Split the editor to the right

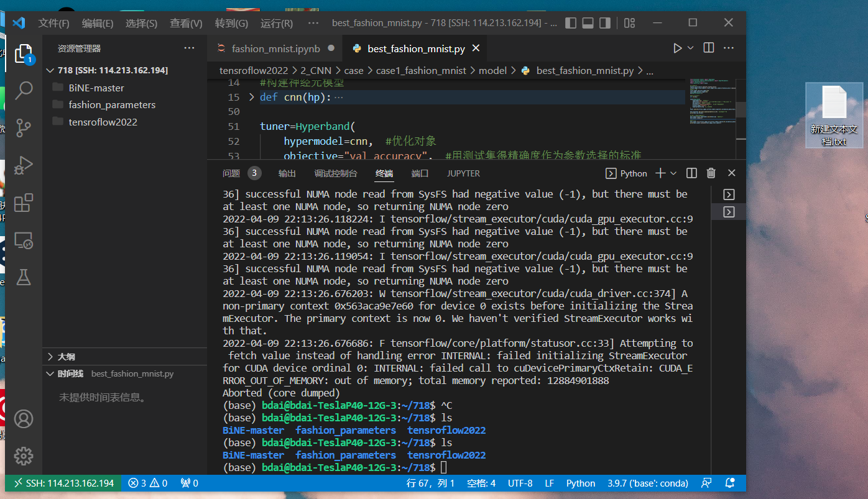[708, 48]
